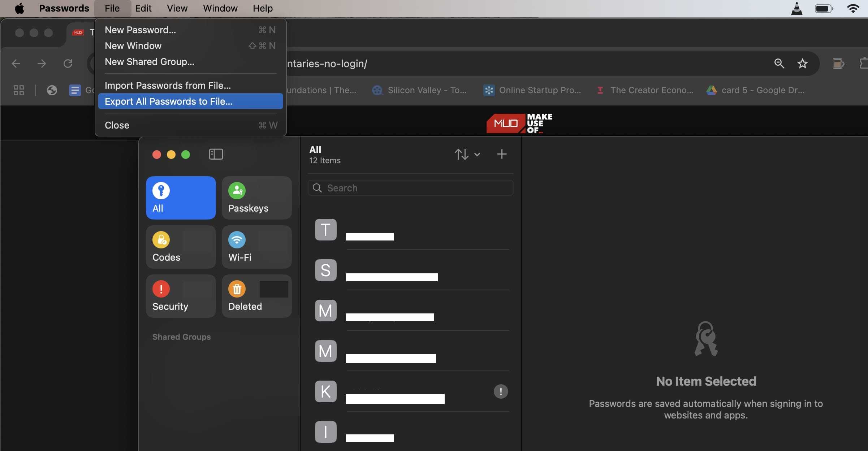Open Silicon Valley bookmark link

click(x=420, y=90)
